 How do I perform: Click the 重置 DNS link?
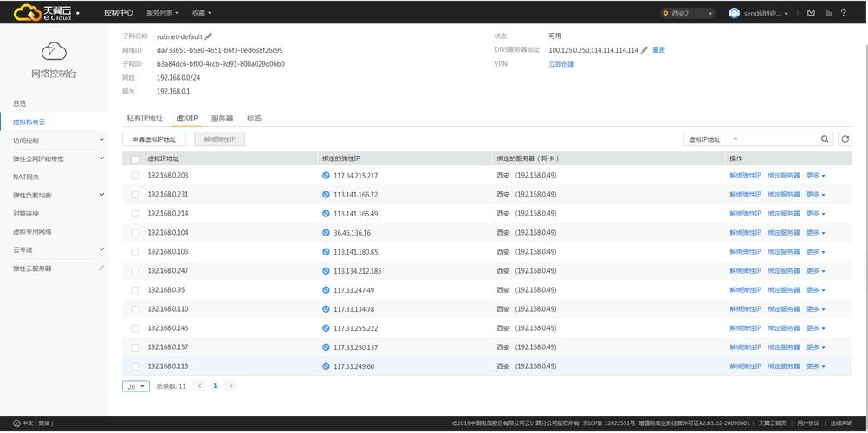point(658,50)
